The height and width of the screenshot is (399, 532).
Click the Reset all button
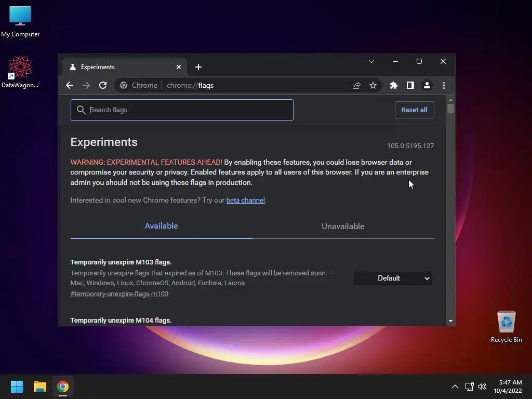pos(414,110)
